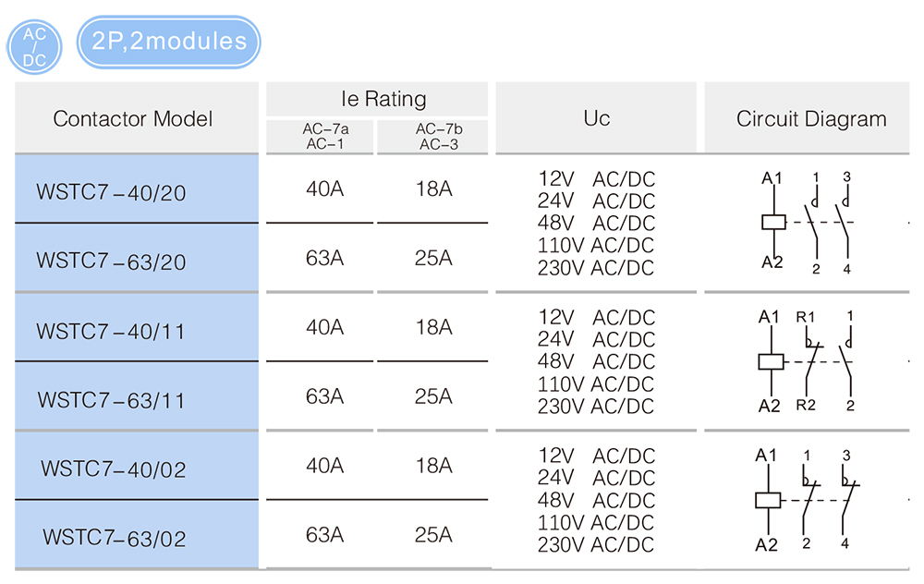The image size is (924, 584).
Task: Click the AC/DC round badge icon
Action: pyautogui.click(x=34, y=47)
